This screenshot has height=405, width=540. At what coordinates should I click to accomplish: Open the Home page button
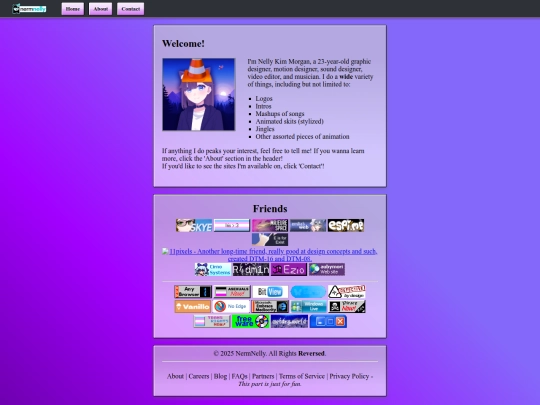(x=73, y=9)
